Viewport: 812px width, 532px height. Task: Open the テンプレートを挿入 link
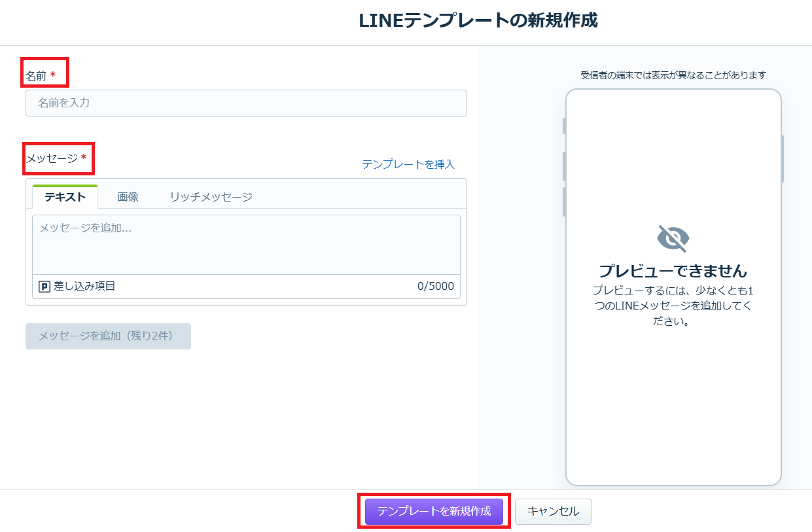coord(408,164)
